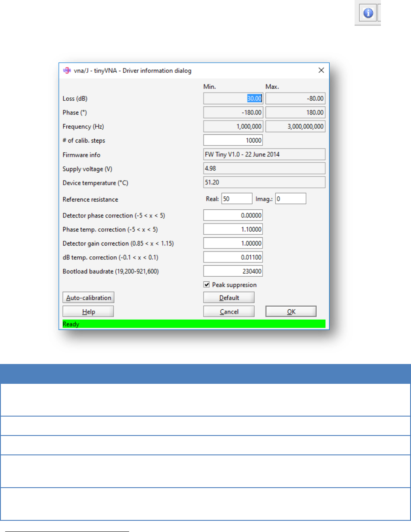Click the 'Reference resistance' label

tap(90, 199)
